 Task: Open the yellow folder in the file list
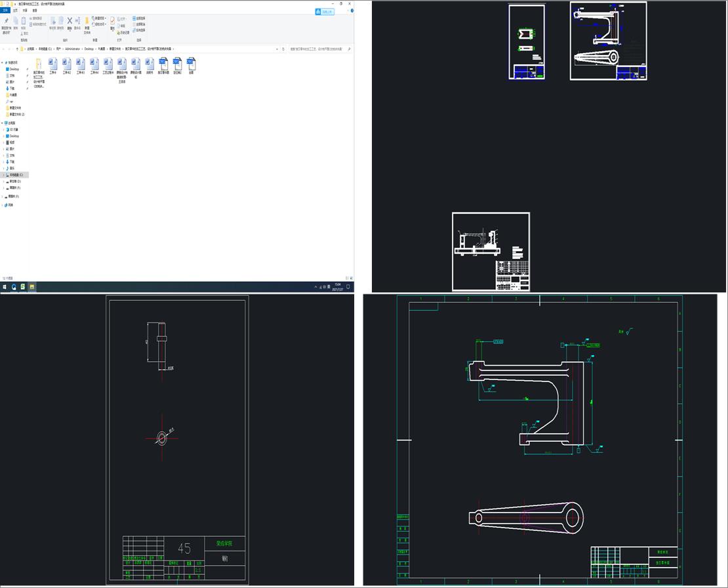(x=39, y=64)
